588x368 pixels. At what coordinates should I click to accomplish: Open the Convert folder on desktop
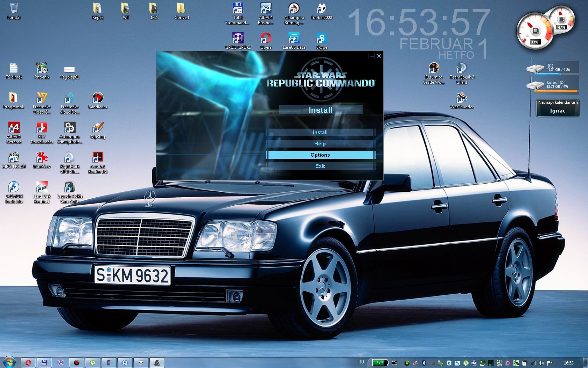[x=182, y=11]
